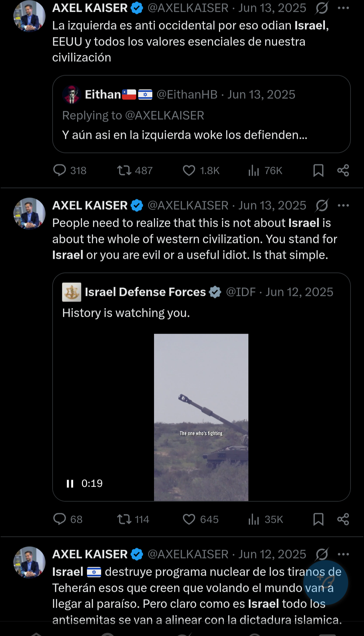Image resolution: width=364 pixels, height=636 pixels.
Task: Open more options on 'People need' tweet
Action: 343,205
